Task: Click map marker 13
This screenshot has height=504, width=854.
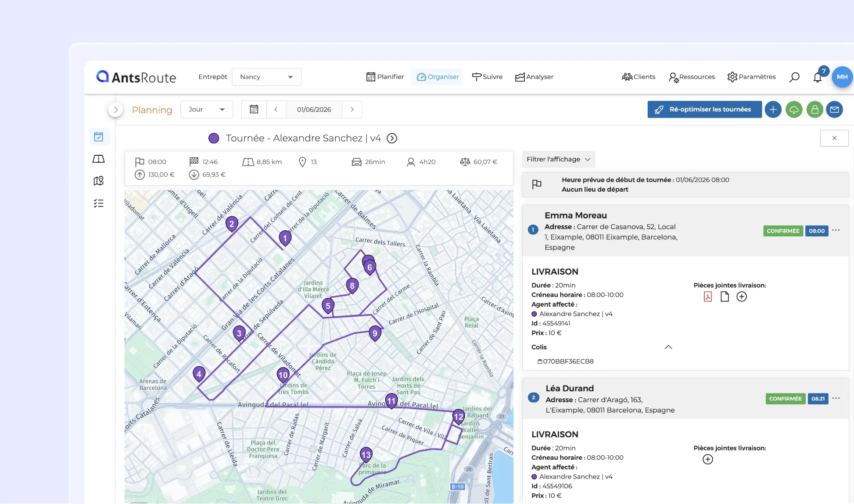Action: pyautogui.click(x=366, y=455)
